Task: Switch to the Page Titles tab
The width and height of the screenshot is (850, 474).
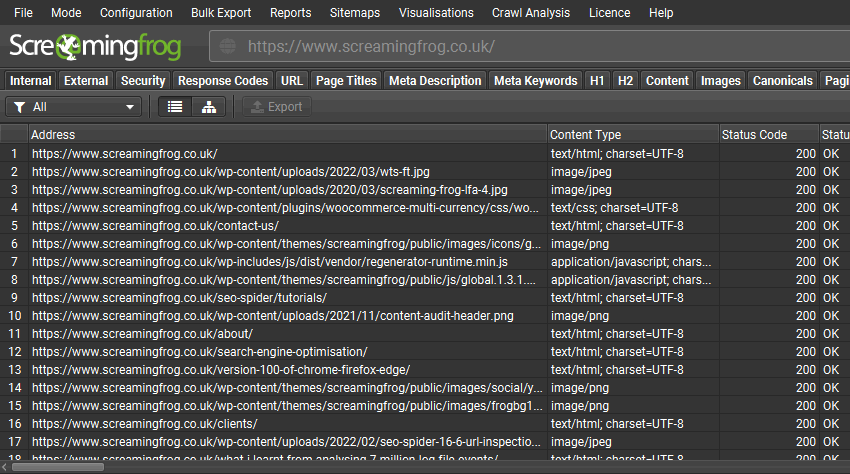Action: click(346, 81)
